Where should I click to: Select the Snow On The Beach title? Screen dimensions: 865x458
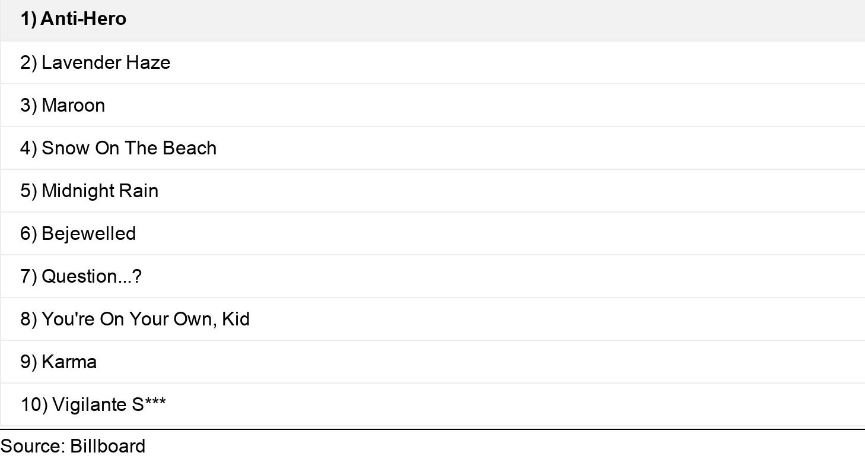[x=129, y=148]
